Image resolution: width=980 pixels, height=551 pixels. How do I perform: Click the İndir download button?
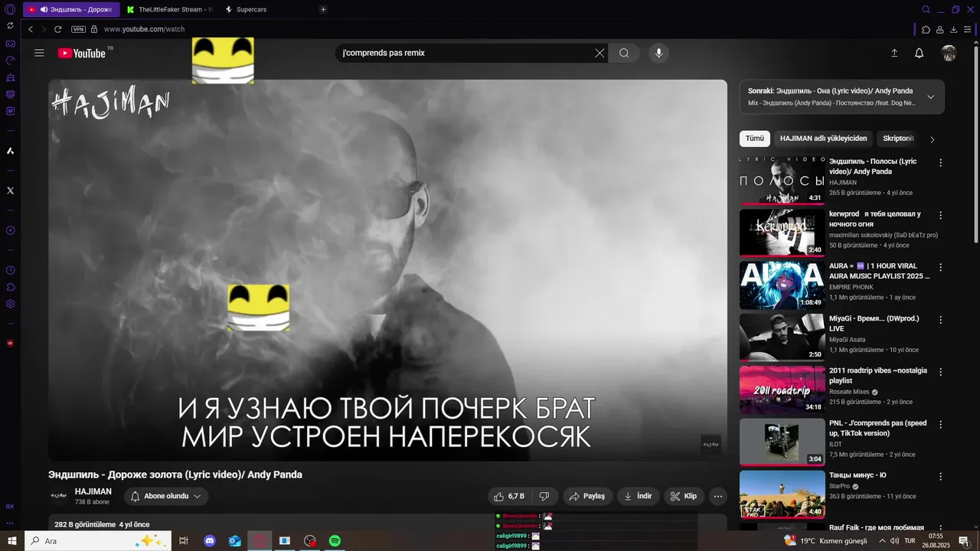tap(638, 496)
